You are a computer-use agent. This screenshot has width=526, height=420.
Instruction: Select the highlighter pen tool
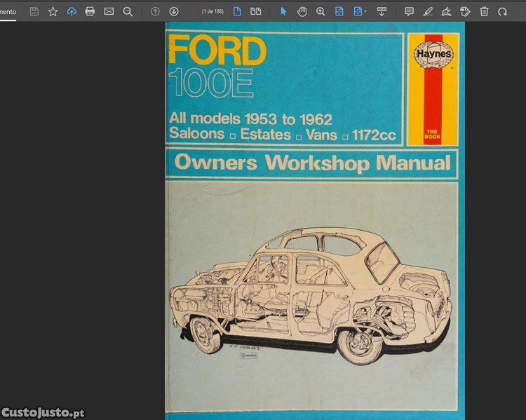(428, 11)
